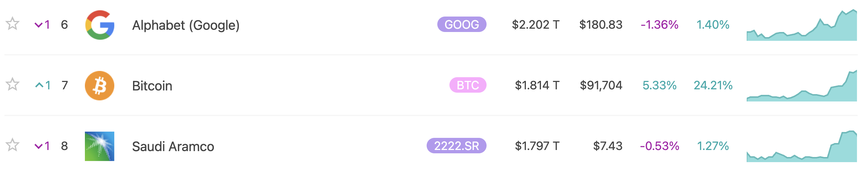Favorite Alphabet with the star icon

point(12,24)
